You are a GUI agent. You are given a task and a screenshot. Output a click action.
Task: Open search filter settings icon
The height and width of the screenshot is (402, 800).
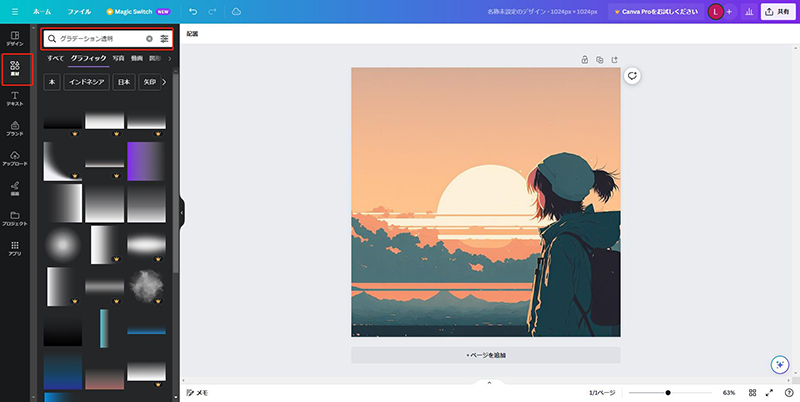tap(164, 39)
